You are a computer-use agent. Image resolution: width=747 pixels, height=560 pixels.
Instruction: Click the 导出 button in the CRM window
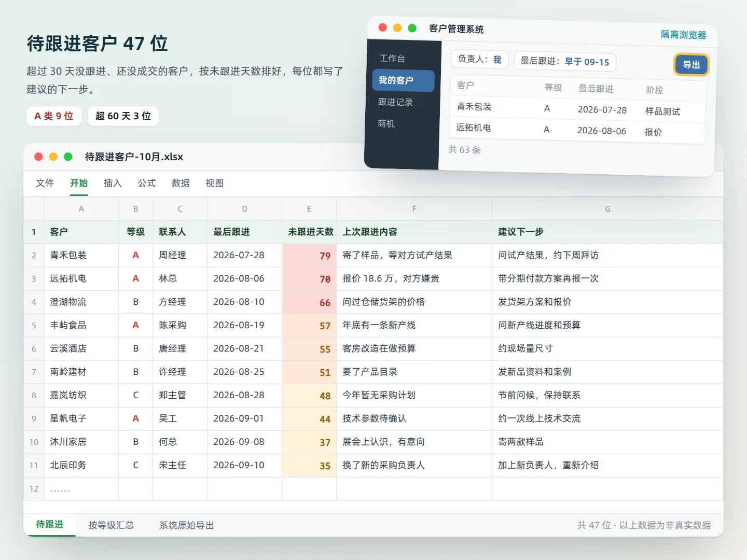coord(691,65)
